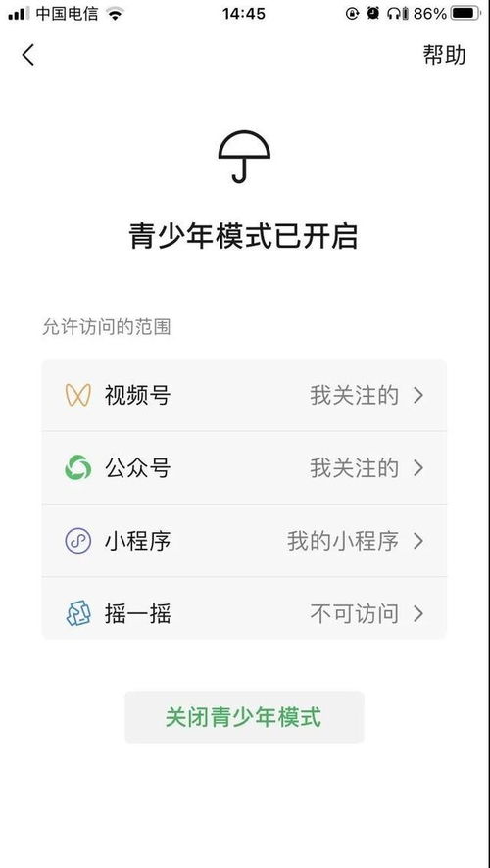Open the 视频号 row label

(137, 395)
